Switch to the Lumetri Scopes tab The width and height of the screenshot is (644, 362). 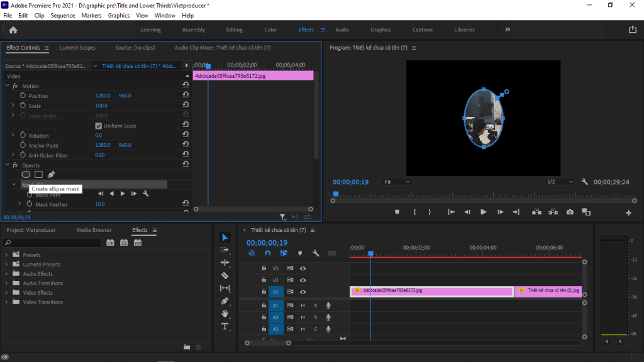pyautogui.click(x=77, y=47)
